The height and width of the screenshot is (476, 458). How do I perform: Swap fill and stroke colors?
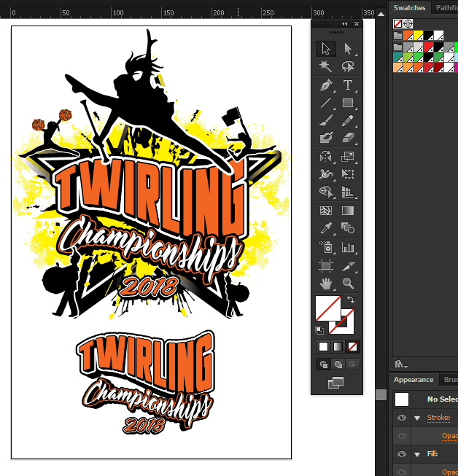click(x=349, y=300)
